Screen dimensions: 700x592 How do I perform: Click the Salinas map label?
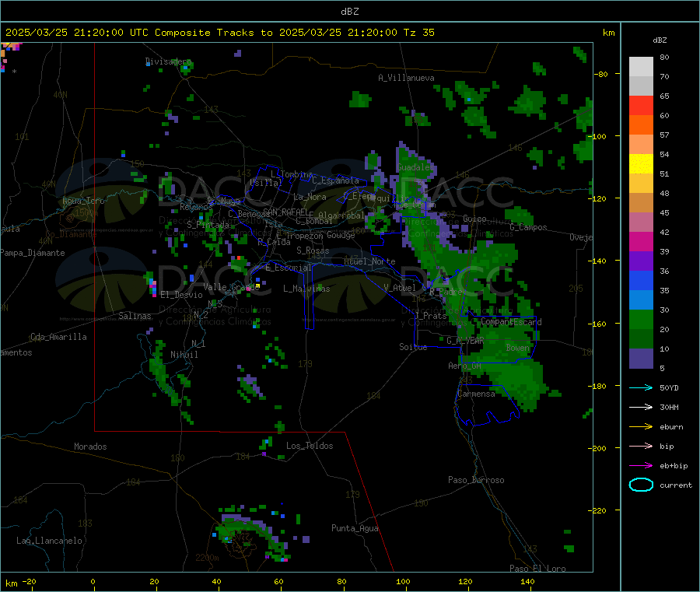tap(135, 316)
